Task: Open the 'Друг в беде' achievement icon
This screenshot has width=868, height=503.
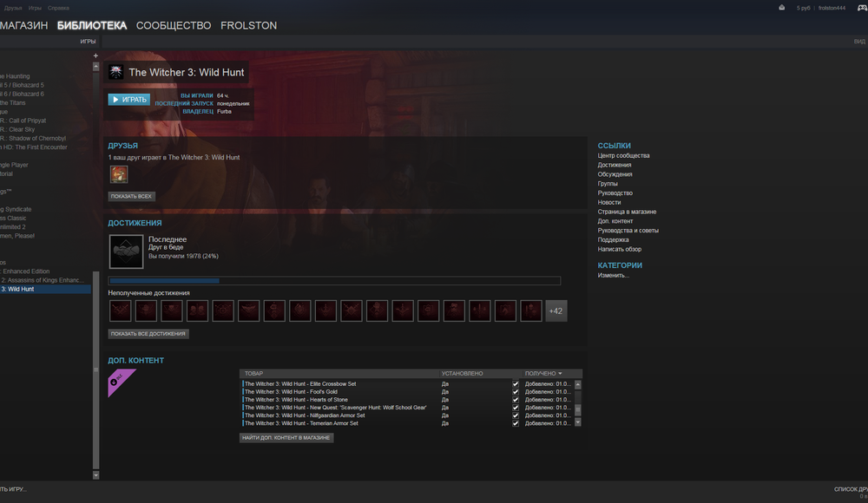Action: [126, 251]
